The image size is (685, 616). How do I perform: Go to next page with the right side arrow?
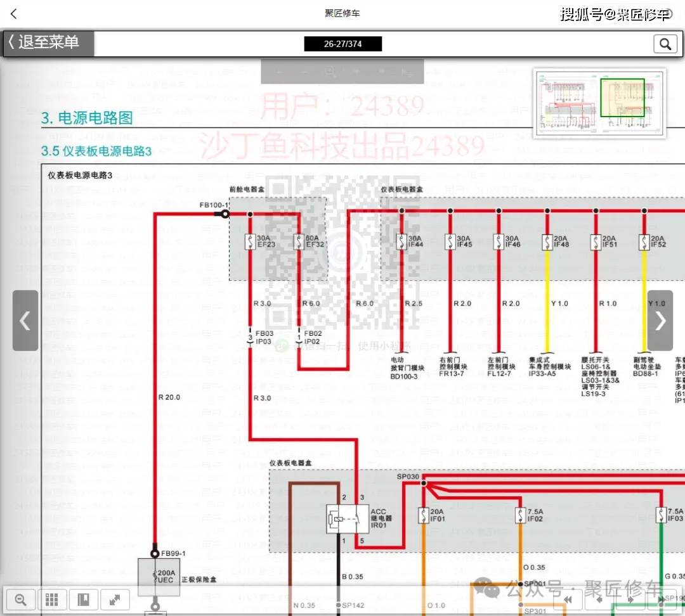tap(660, 321)
